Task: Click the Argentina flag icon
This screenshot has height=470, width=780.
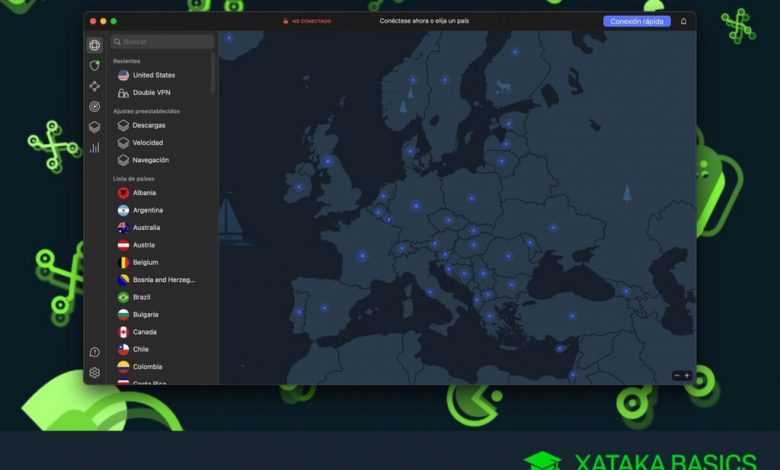Action: [123, 210]
